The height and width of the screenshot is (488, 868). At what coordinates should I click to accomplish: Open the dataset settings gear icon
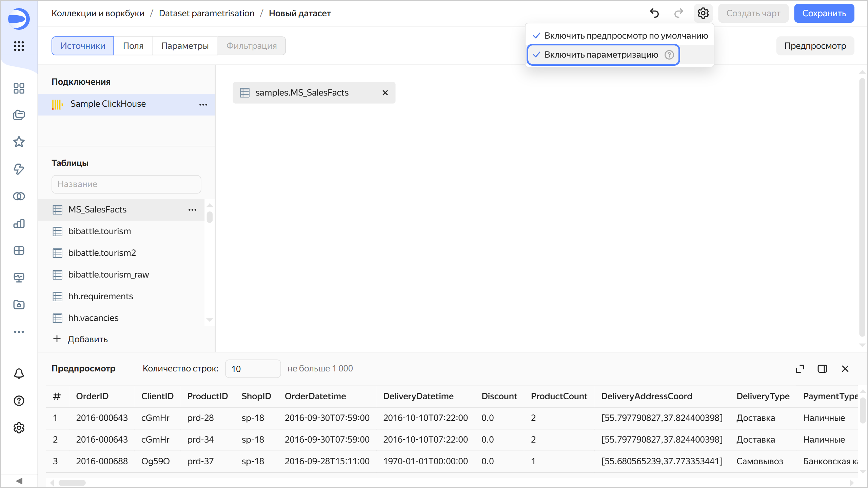coord(703,13)
